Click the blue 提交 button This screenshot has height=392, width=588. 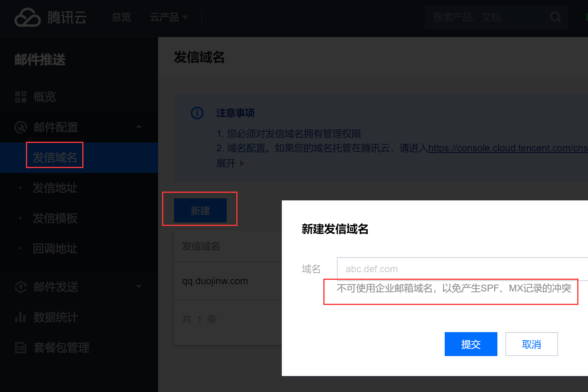471,344
